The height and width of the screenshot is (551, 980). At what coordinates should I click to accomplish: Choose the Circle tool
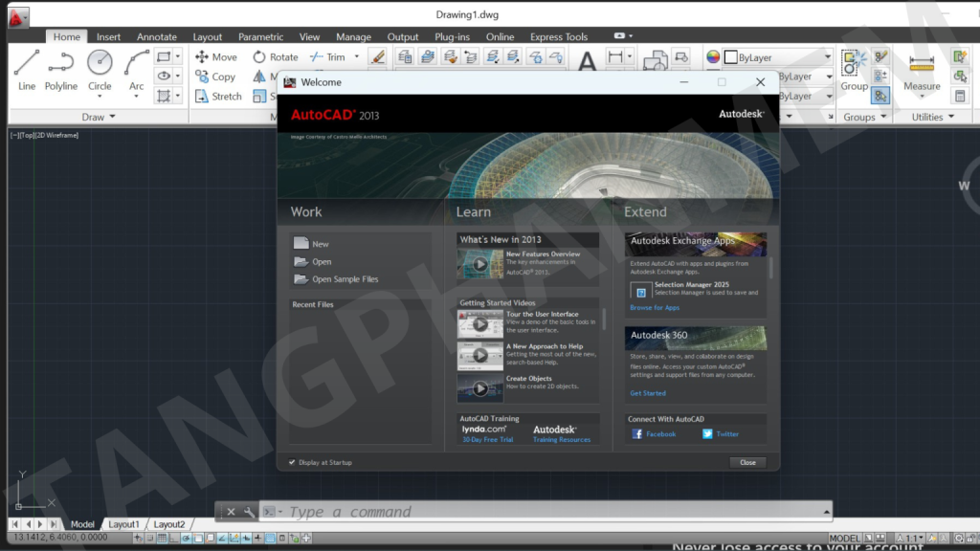click(x=100, y=68)
